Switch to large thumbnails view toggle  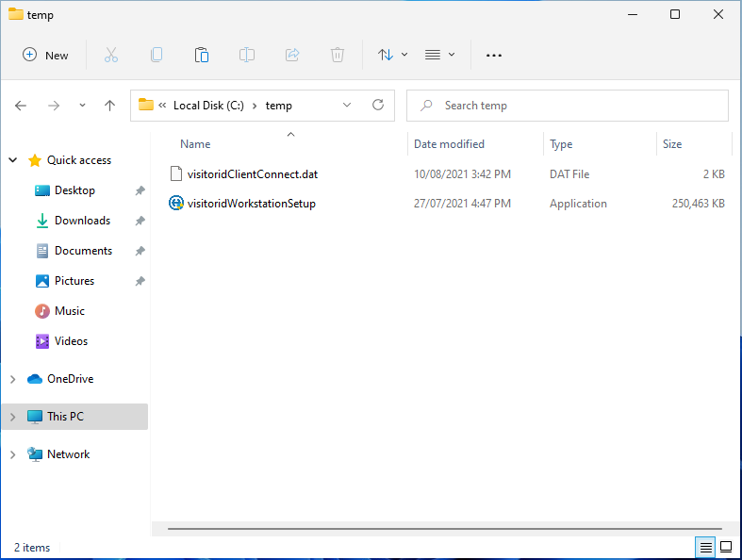tap(726, 547)
